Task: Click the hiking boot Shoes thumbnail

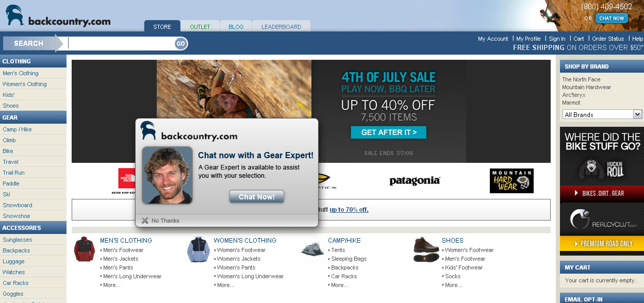Action: (426, 249)
